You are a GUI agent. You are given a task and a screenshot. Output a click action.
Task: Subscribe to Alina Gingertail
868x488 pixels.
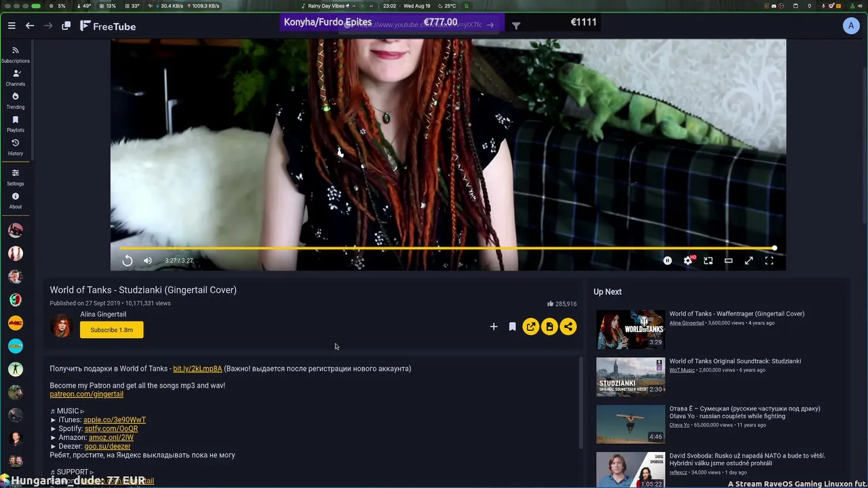pos(112,330)
